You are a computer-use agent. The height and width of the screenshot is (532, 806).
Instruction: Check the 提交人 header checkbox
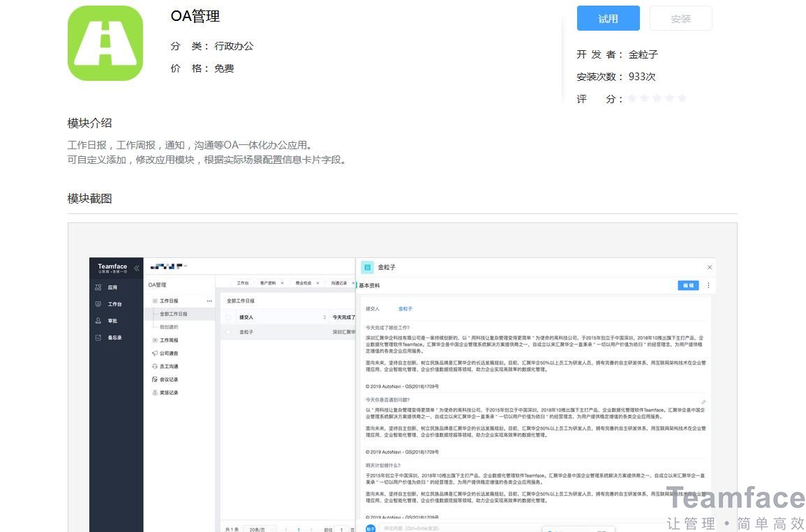[228, 316]
